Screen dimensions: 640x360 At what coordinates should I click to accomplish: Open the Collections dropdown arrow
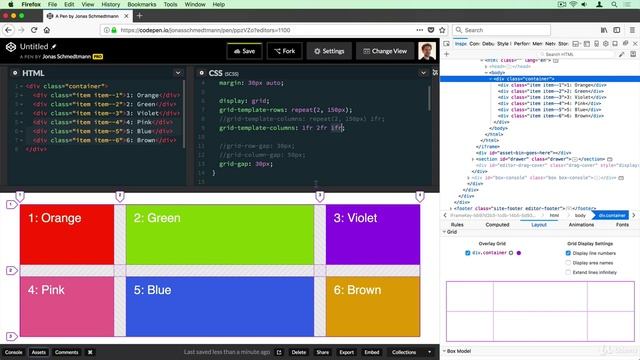[429, 352]
